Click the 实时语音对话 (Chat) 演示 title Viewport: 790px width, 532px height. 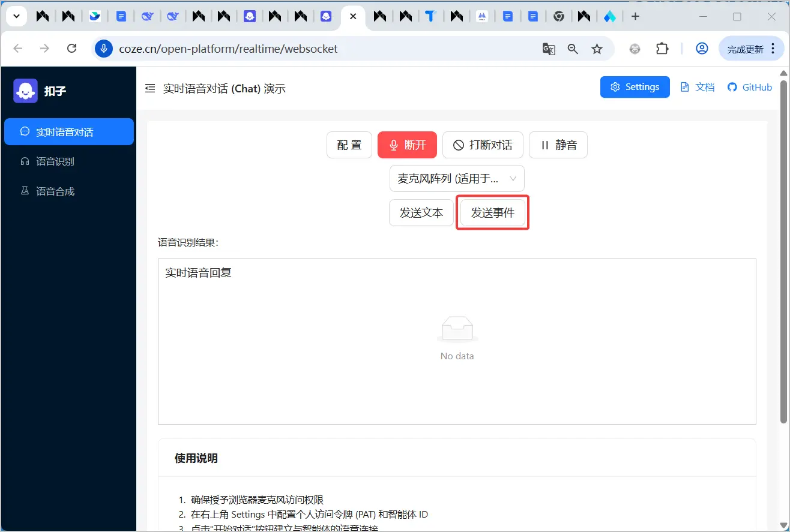coord(225,89)
